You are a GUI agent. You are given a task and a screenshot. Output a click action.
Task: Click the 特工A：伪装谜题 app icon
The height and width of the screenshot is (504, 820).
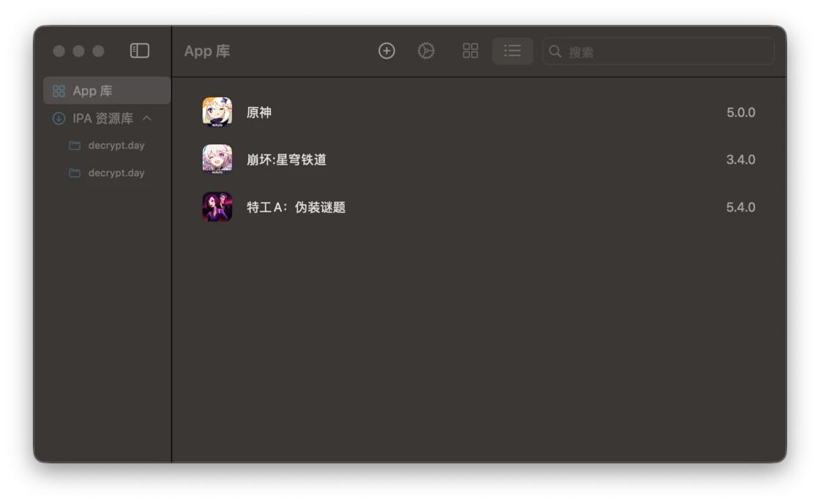[217, 207]
